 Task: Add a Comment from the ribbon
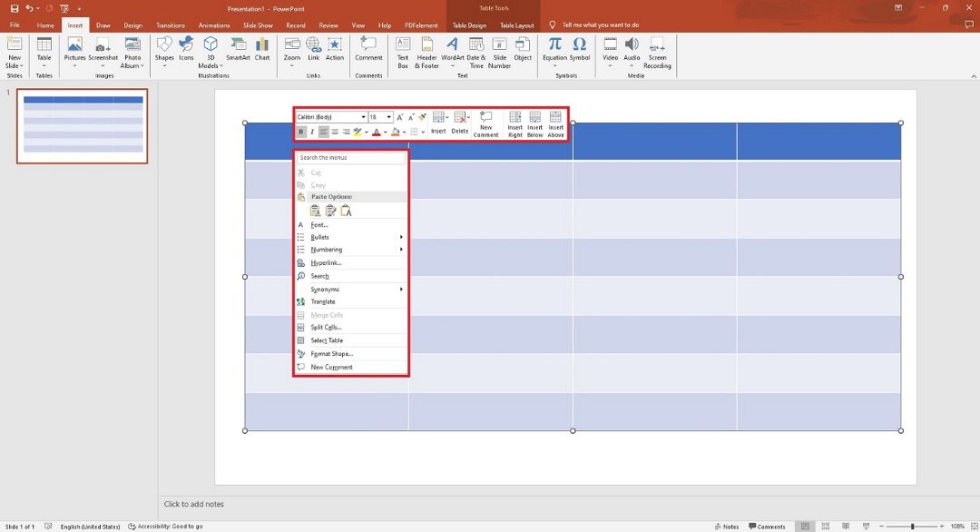[368, 49]
